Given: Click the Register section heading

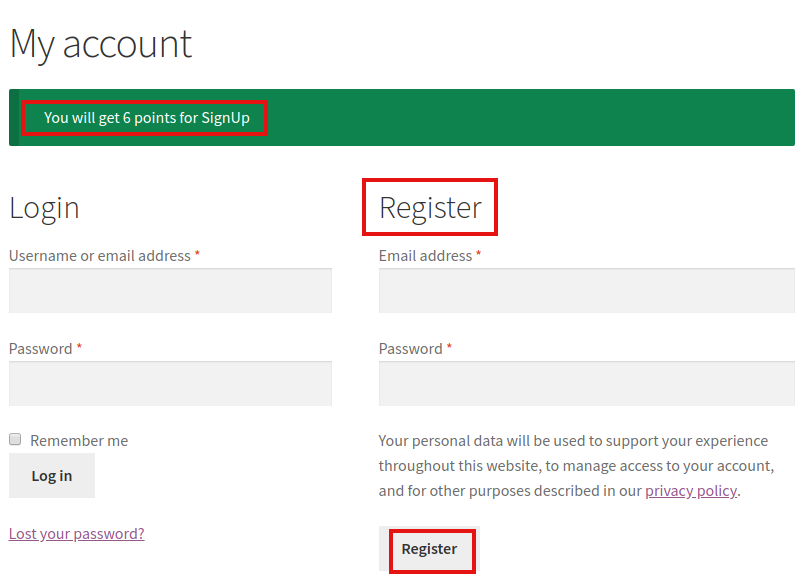Looking at the screenshot, I should (x=430, y=208).
